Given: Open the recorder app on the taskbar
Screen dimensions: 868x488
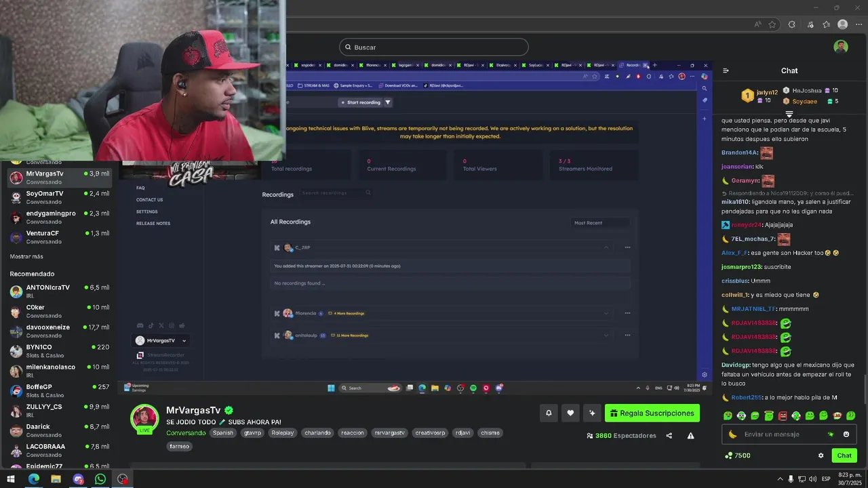Looking at the screenshot, I should pyautogui.click(x=123, y=479).
